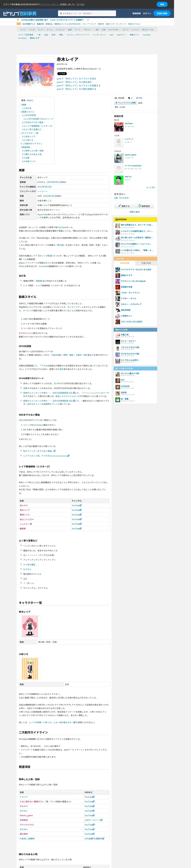Click the ピクシブ百科事典 logo
The height and width of the screenshot is (868, 191).
tap(20, 13)
